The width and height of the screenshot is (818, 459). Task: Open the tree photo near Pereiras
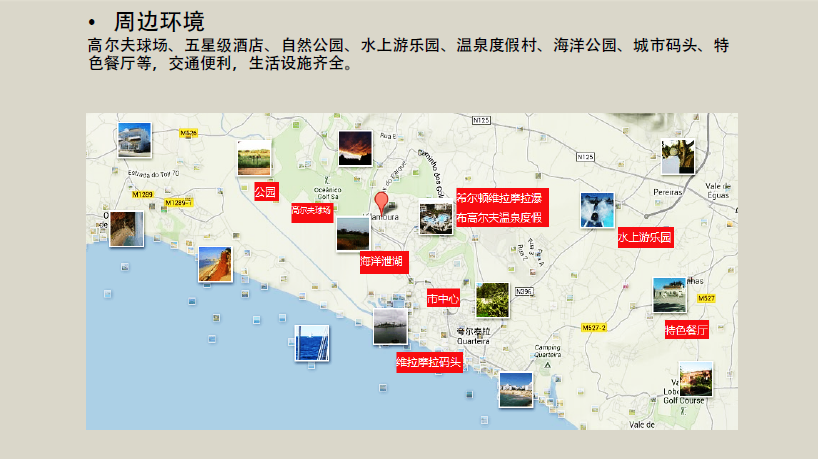[x=678, y=156]
